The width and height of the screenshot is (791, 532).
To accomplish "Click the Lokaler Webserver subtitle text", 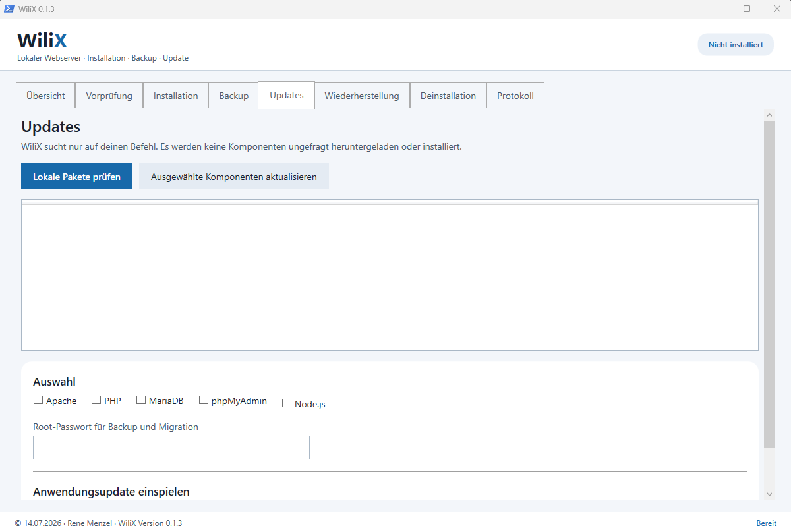I will (x=103, y=58).
